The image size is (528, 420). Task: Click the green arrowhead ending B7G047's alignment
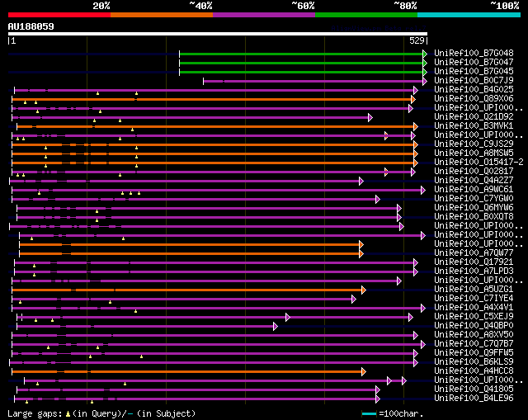[x=425, y=63]
